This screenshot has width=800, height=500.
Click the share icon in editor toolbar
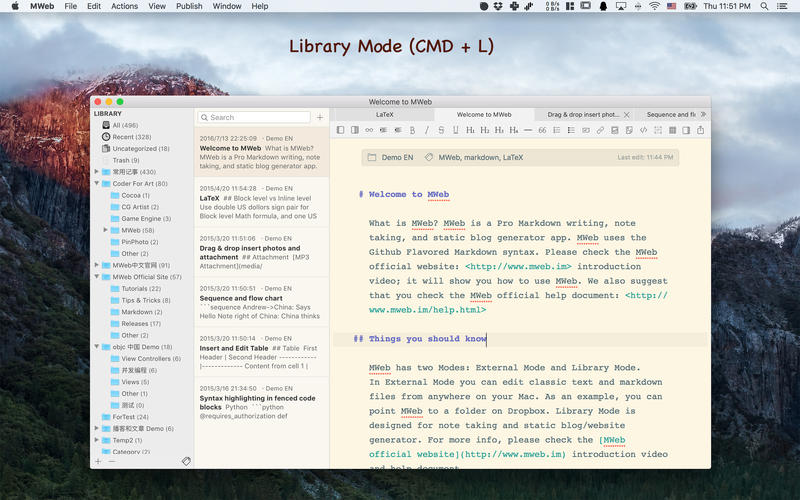pyautogui.click(x=701, y=130)
